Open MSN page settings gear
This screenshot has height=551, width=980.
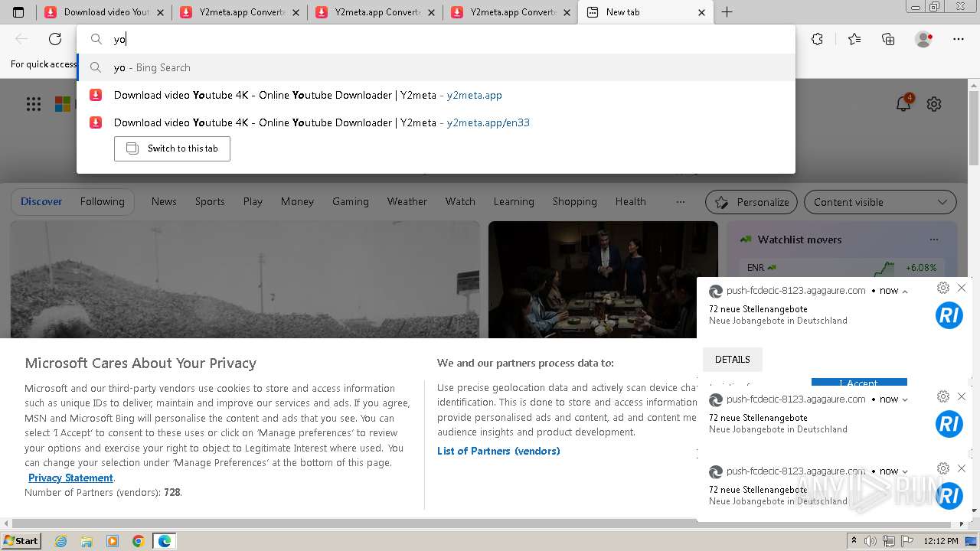934,104
